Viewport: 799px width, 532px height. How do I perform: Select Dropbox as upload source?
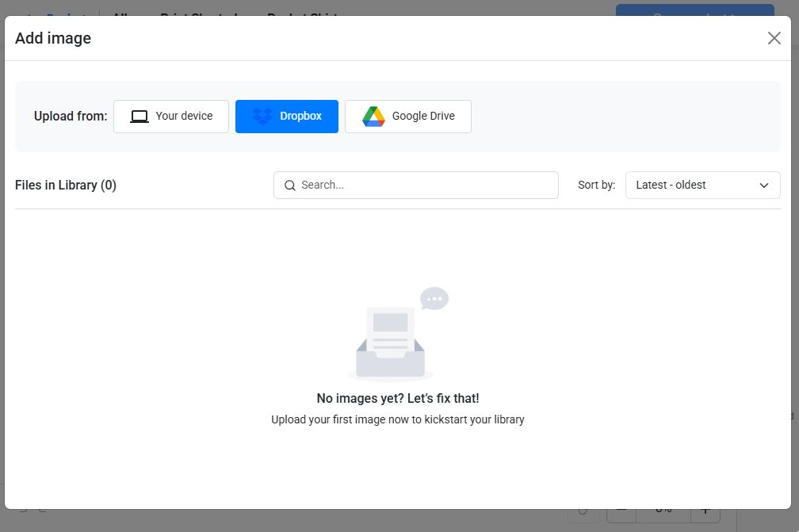[287, 117]
